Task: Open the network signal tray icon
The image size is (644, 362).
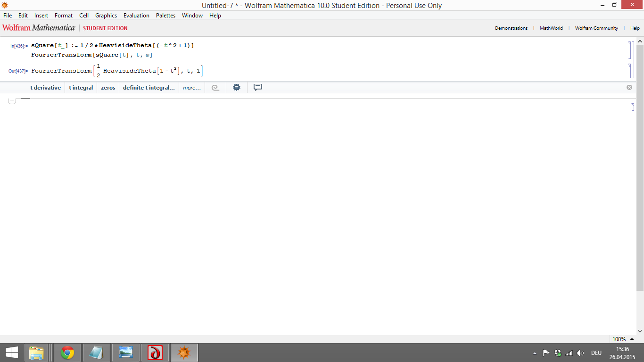Action: (x=569, y=353)
